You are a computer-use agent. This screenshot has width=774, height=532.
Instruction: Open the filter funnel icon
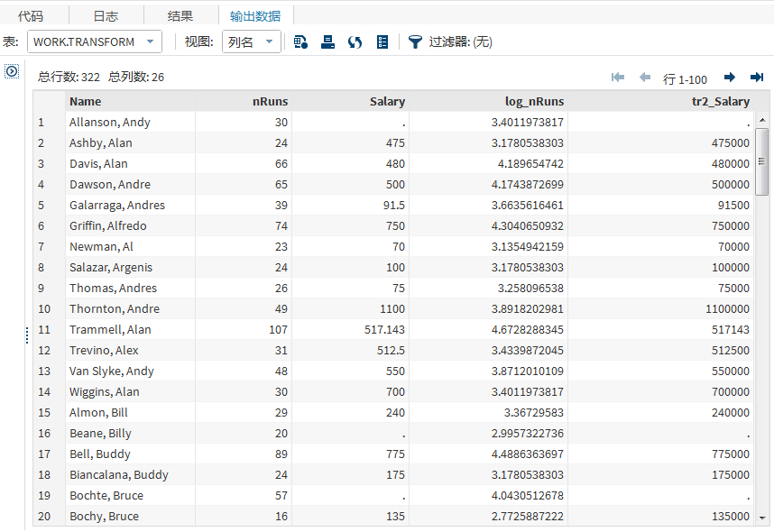(415, 41)
